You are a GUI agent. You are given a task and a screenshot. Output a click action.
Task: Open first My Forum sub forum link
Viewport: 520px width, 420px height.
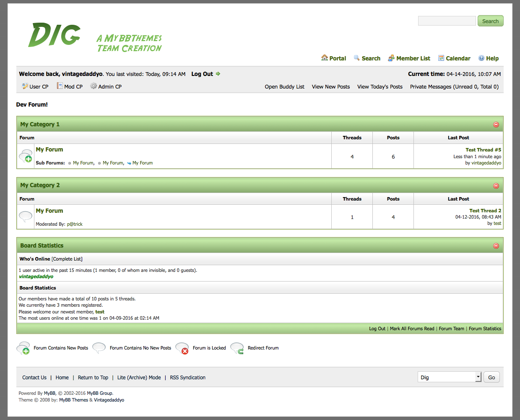point(83,163)
